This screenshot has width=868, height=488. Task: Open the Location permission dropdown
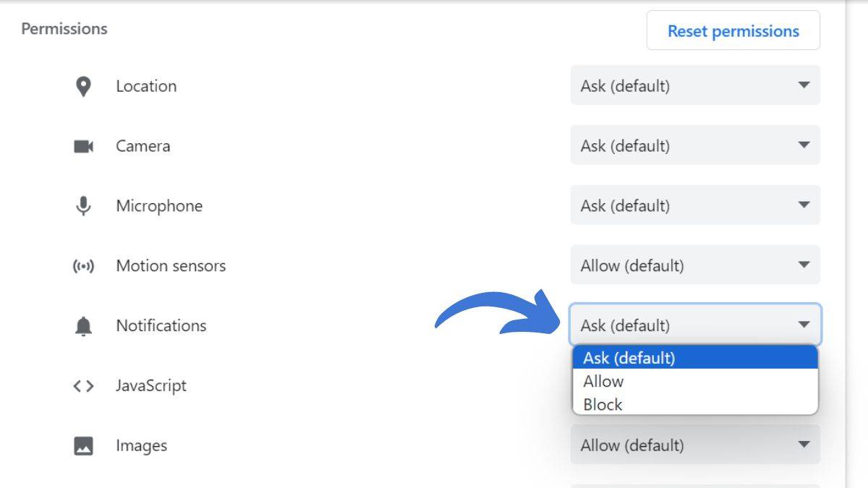[695, 86]
